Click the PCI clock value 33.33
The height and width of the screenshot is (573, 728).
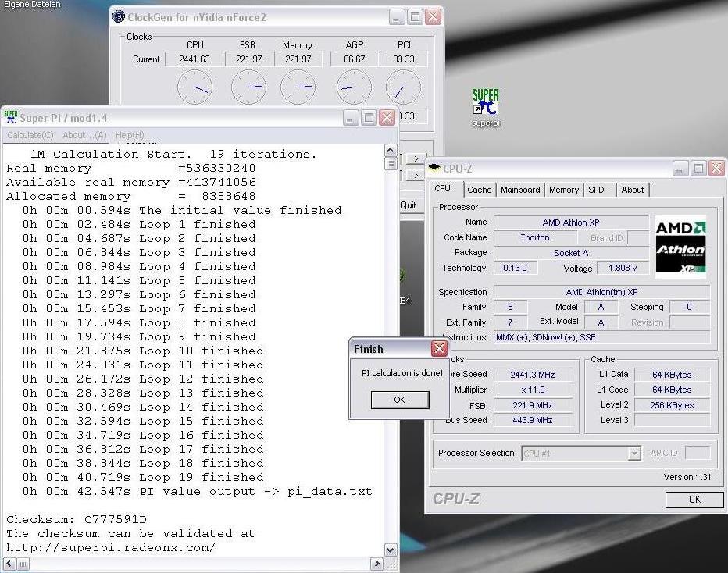click(x=404, y=59)
